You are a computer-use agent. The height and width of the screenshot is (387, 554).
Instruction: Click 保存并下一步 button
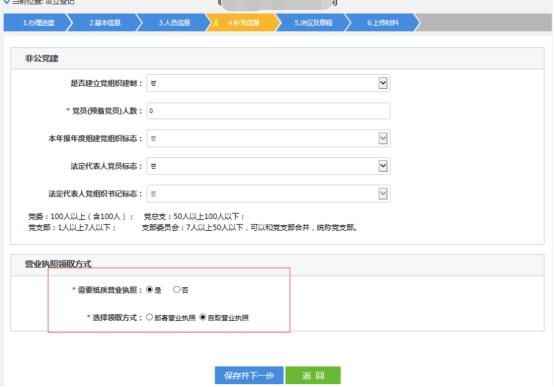pos(249,375)
